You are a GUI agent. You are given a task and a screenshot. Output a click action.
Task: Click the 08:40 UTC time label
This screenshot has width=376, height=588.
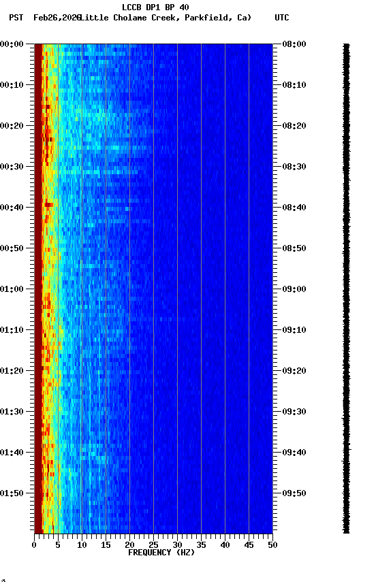point(294,208)
